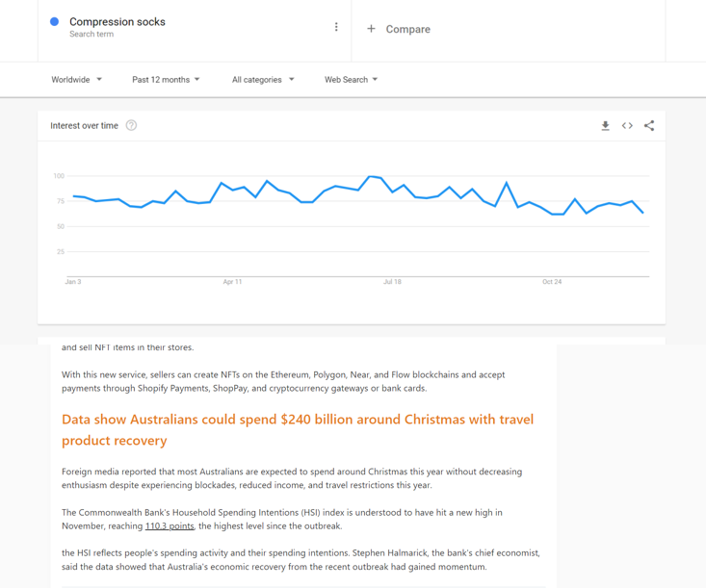Edit the Compression socks search term
This screenshot has width=706, height=588.
click(x=118, y=22)
